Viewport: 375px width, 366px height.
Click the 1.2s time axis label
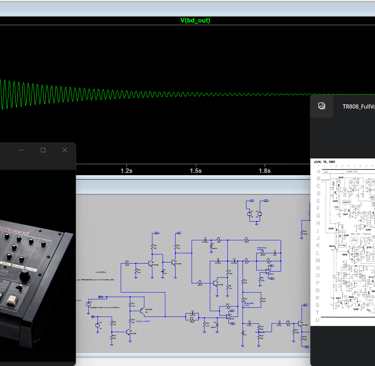(x=126, y=171)
